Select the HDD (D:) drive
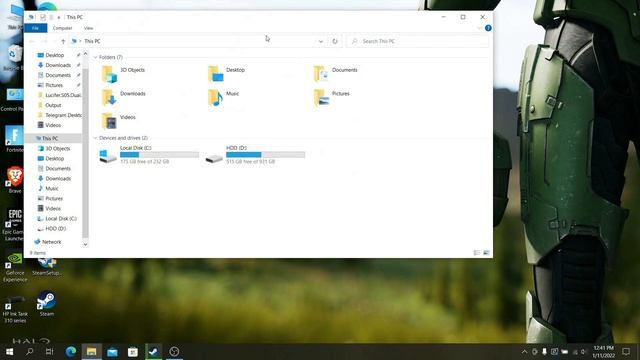 (255, 155)
